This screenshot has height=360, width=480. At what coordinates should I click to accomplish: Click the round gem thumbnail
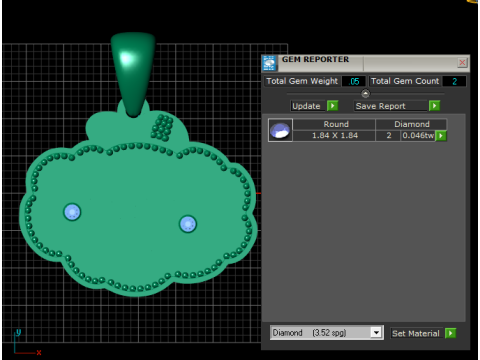pyautogui.click(x=280, y=130)
